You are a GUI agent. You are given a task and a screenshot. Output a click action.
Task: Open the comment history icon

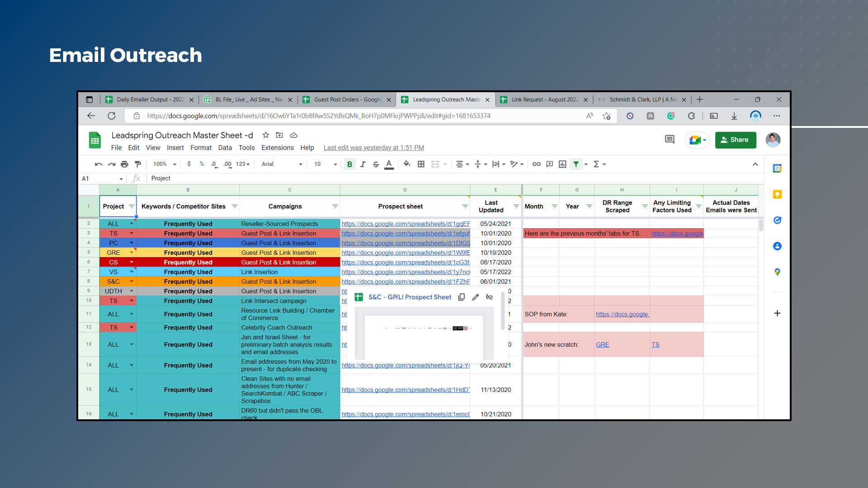(x=670, y=140)
